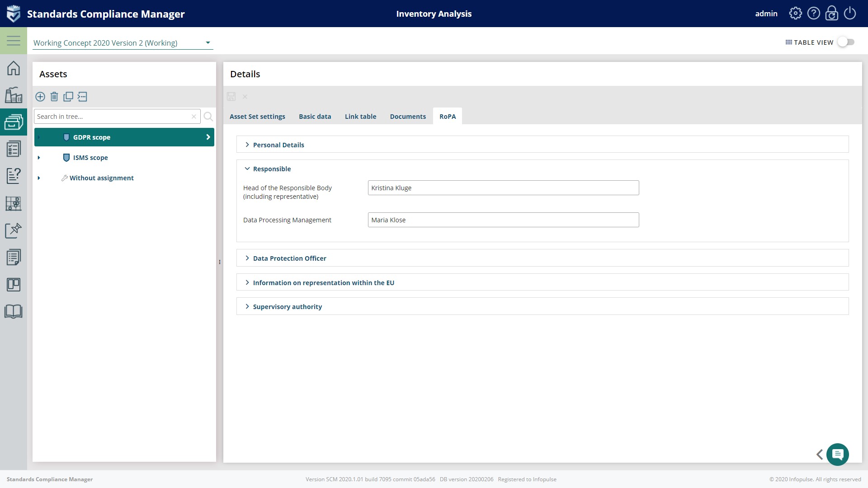The height and width of the screenshot is (488, 868).
Task: Click the GDPR scope row chevron
Action: 208,137
